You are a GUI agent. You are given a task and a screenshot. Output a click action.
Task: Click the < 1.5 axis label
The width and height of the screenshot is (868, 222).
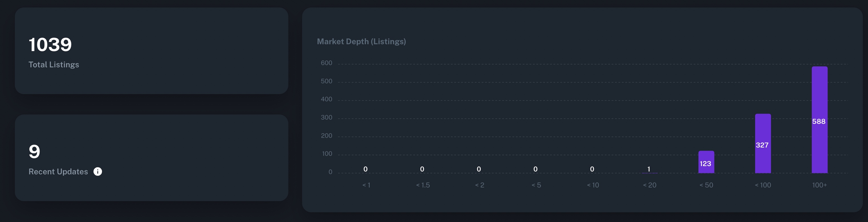click(x=423, y=185)
